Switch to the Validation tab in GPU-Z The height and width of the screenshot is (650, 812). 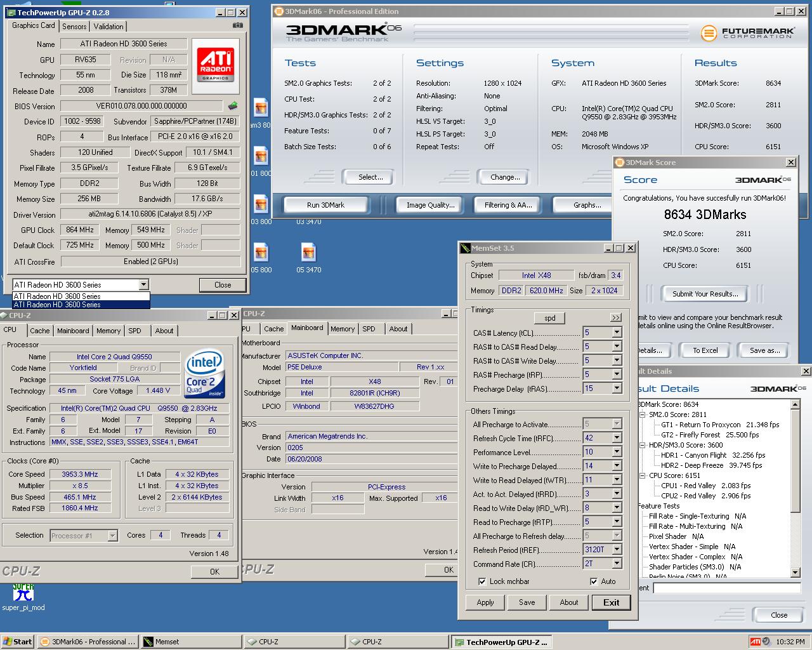108,26
